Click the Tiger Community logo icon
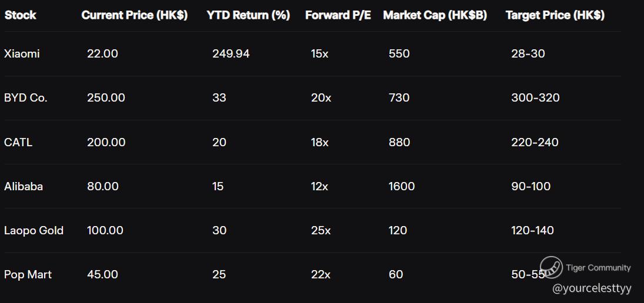The width and height of the screenshot is (644, 303). (550, 267)
